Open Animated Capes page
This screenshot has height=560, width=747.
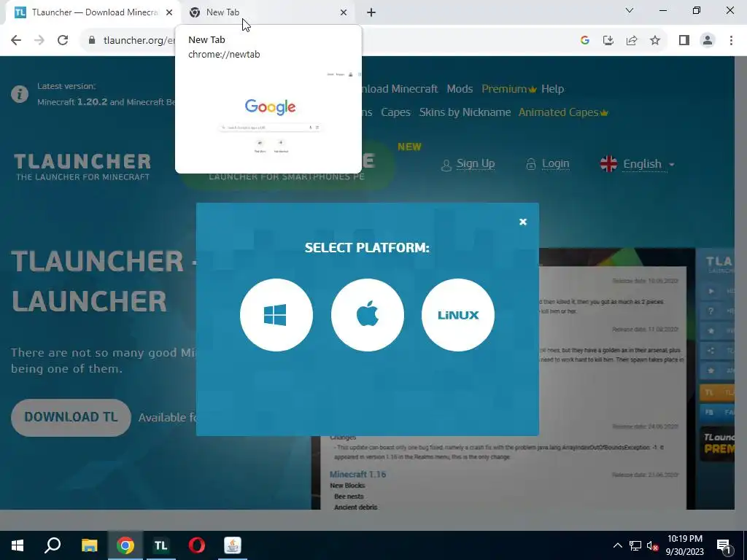(x=563, y=112)
